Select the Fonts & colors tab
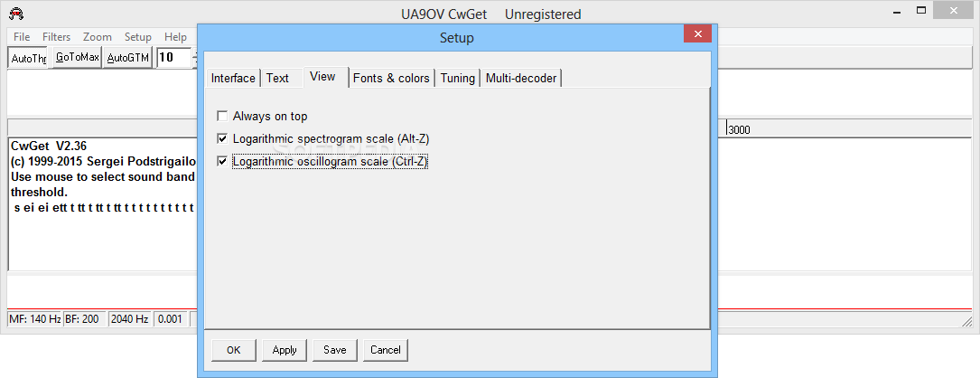 (391, 79)
